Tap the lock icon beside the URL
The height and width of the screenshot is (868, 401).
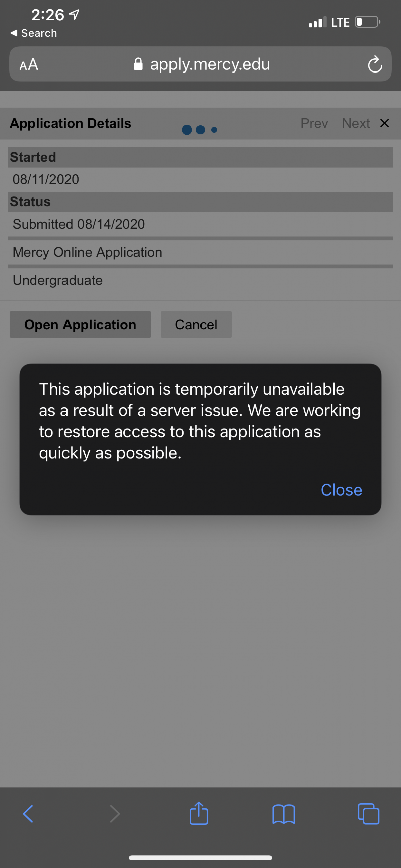[x=138, y=64]
